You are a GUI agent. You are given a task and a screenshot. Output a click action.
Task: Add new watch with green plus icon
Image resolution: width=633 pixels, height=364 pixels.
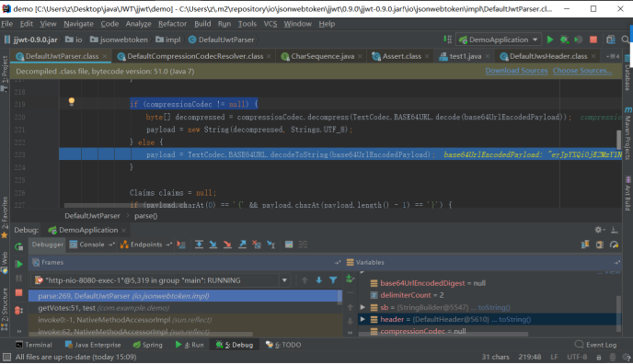[x=350, y=279]
